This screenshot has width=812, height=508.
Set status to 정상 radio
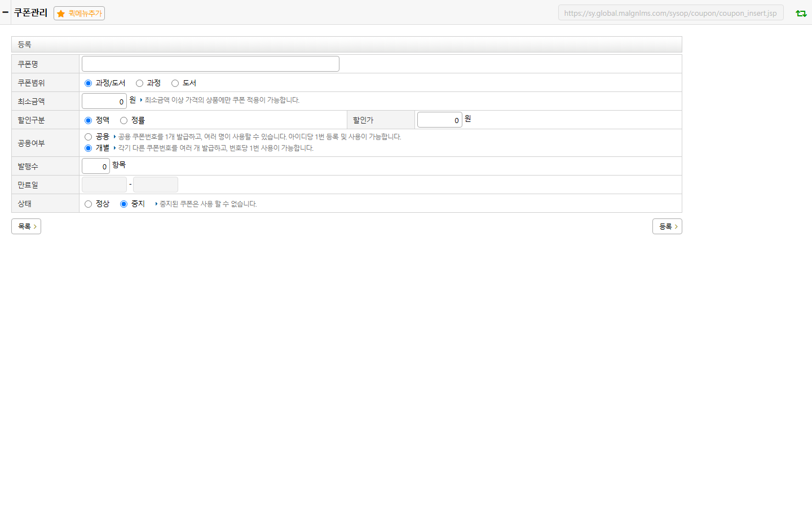88,204
